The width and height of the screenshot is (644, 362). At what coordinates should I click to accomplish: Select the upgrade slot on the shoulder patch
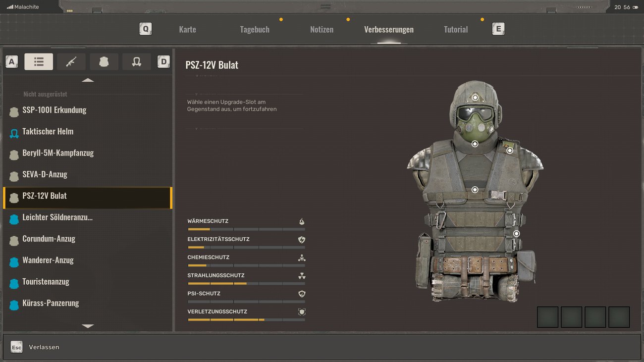(x=510, y=150)
